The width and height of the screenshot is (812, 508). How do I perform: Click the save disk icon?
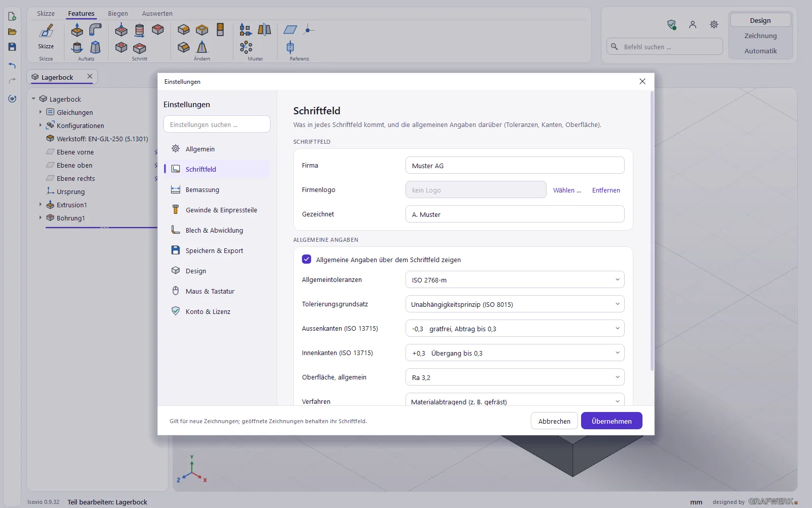12,47
